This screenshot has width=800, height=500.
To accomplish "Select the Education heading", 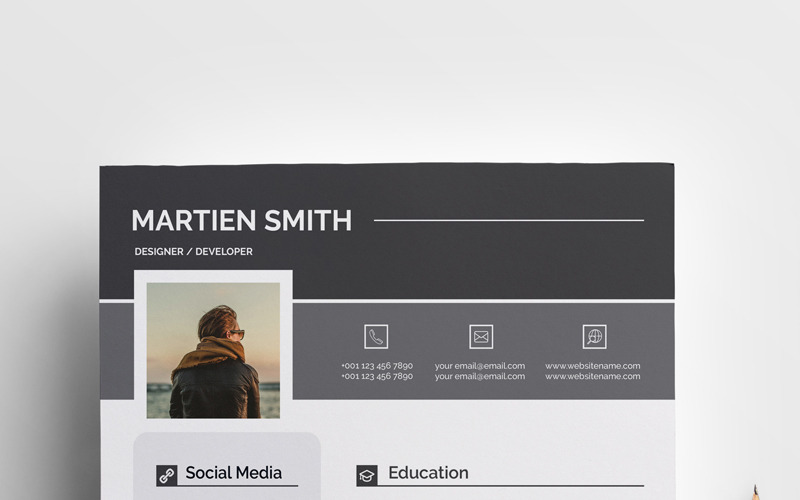I will (429, 473).
